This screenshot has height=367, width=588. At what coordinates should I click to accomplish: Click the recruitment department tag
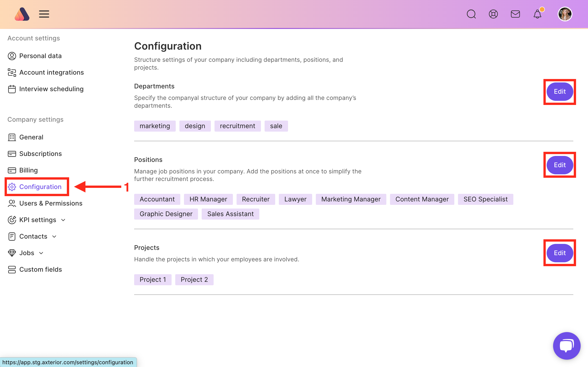(x=237, y=126)
